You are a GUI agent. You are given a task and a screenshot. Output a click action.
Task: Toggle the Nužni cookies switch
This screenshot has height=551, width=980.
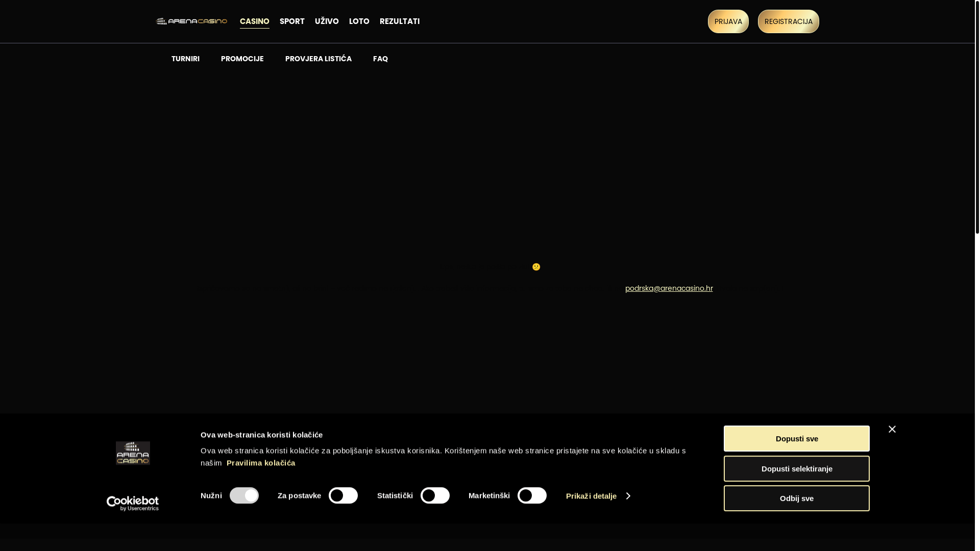[244, 495]
